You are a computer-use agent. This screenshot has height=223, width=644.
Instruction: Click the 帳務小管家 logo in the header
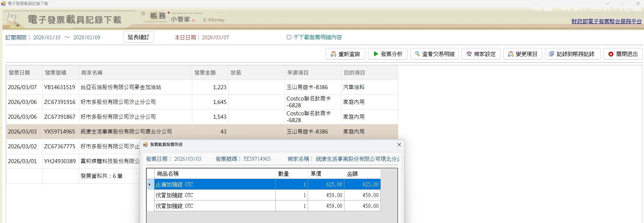[x=170, y=17]
